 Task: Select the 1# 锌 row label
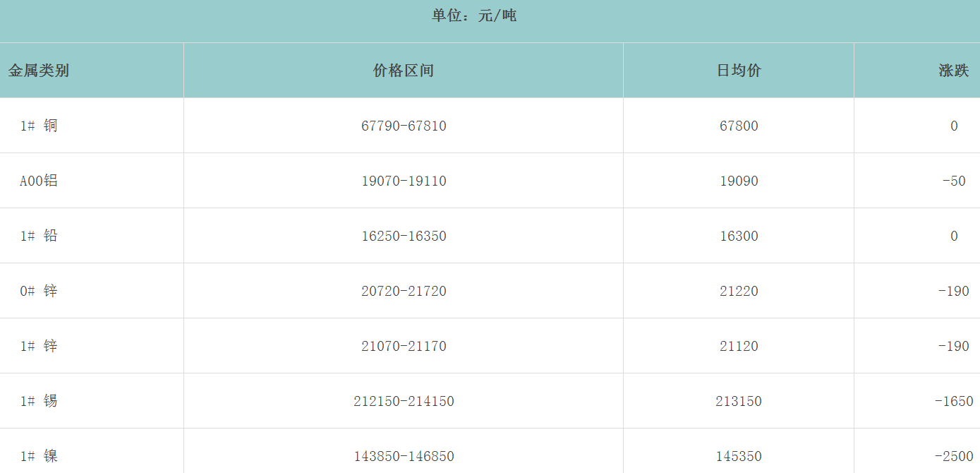pos(39,347)
